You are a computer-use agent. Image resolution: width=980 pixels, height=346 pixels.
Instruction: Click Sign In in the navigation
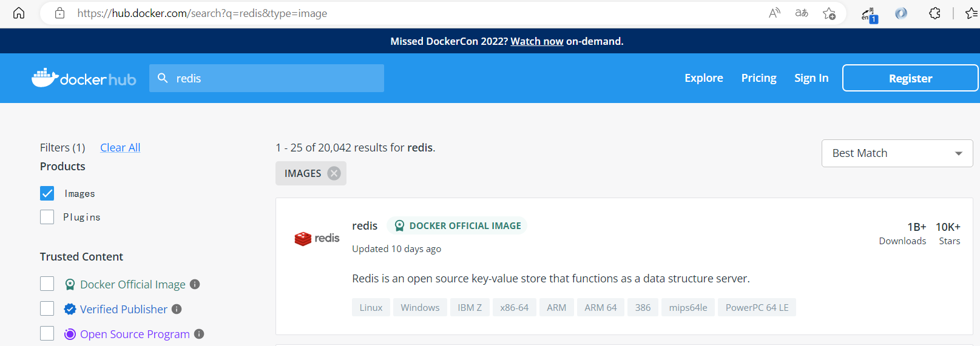(811, 78)
